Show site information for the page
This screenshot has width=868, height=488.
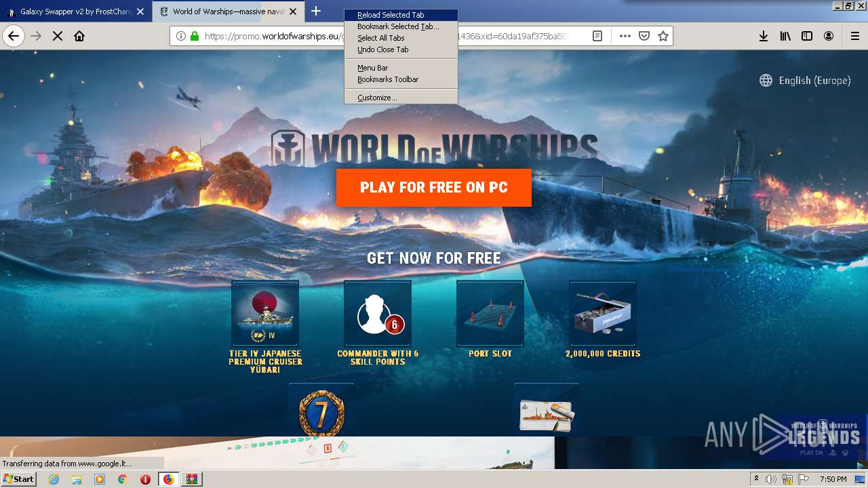[181, 36]
